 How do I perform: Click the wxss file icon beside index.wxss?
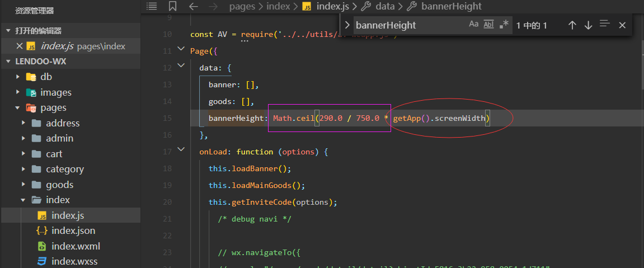pyautogui.click(x=42, y=261)
